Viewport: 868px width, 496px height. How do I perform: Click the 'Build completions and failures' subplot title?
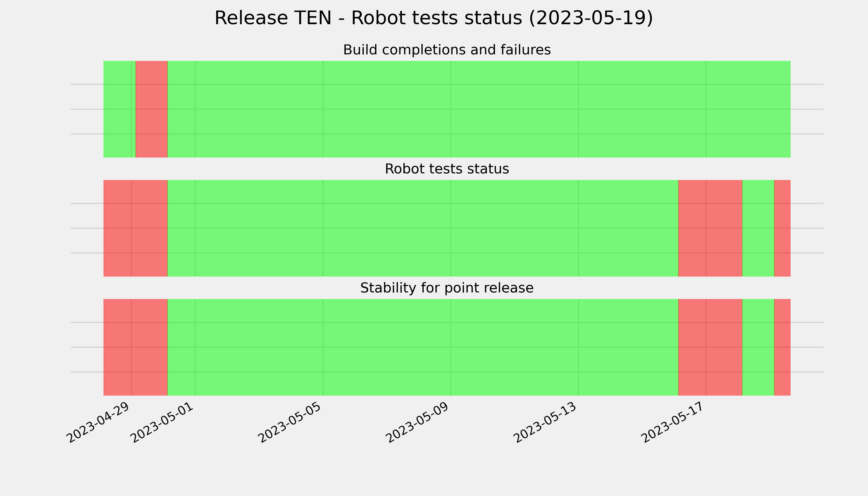pyautogui.click(x=447, y=50)
